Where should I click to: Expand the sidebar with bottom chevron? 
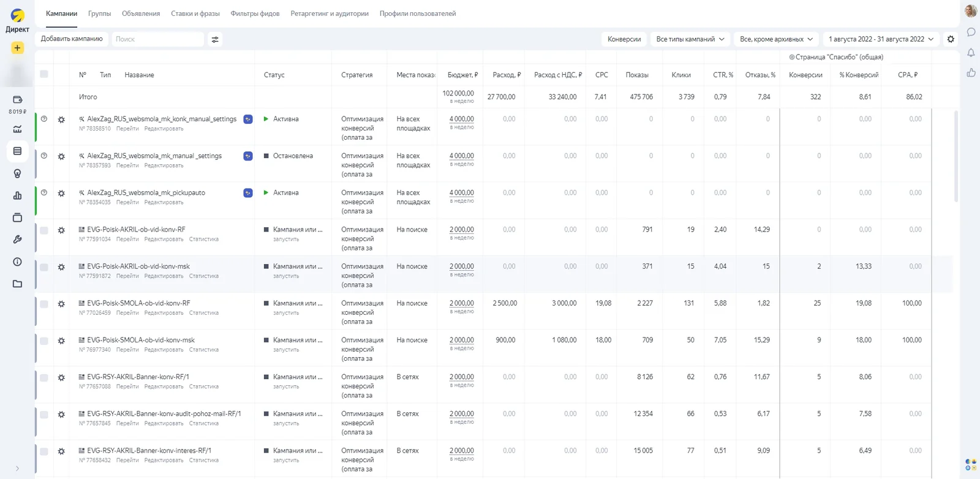pyautogui.click(x=17, y=469)
